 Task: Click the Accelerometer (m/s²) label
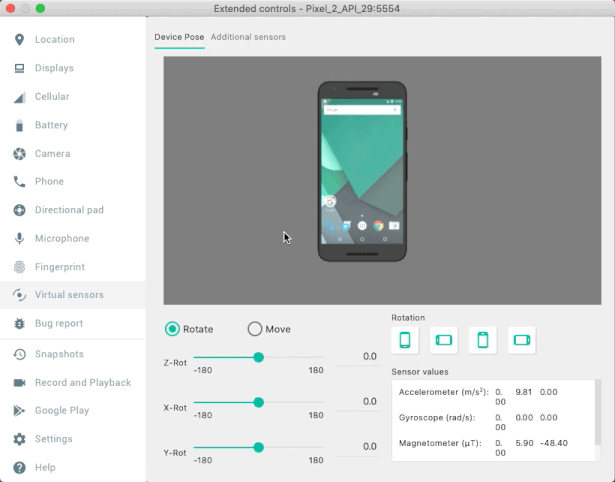pyautogui.click(x=444, y=392)
